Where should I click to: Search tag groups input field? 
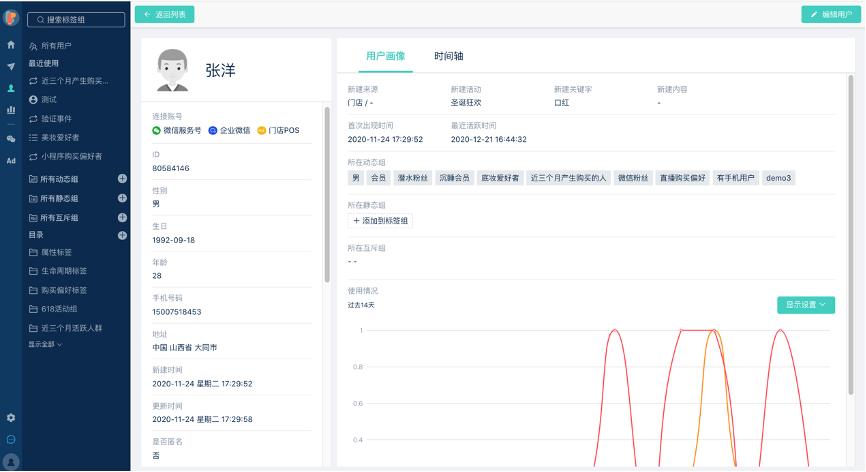click(x=76, y=19)
